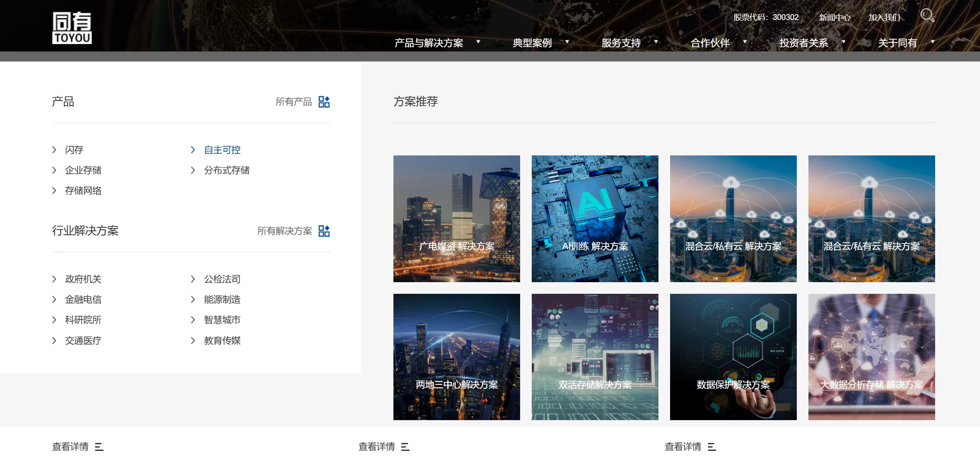
Task: Select 金融电信 industry solution
Action: click(83, 300)
